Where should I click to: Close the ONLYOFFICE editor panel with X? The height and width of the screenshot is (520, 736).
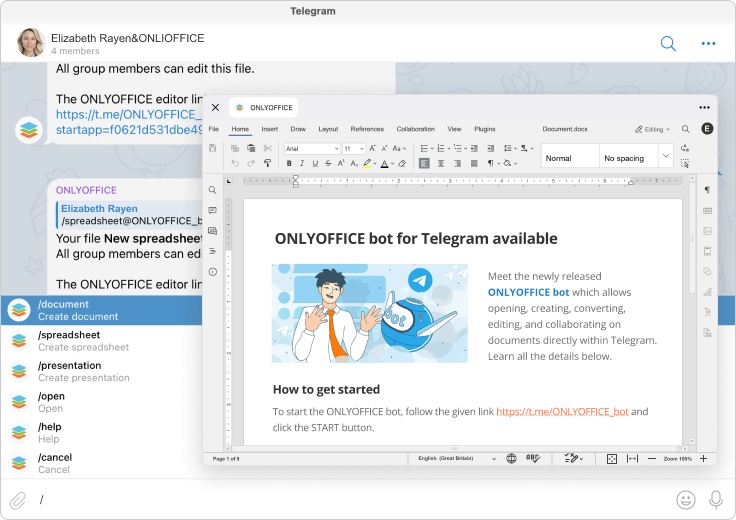[x=215, y=107]
